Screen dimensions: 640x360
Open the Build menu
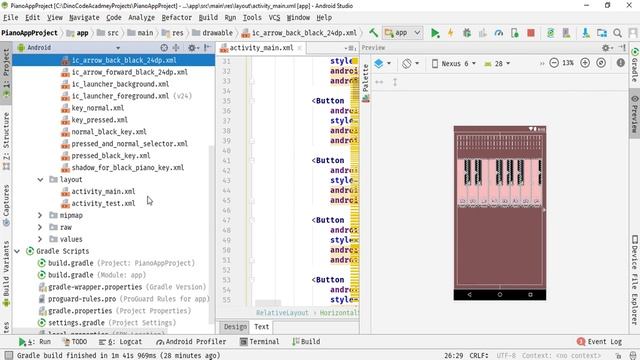coord(208,18)
